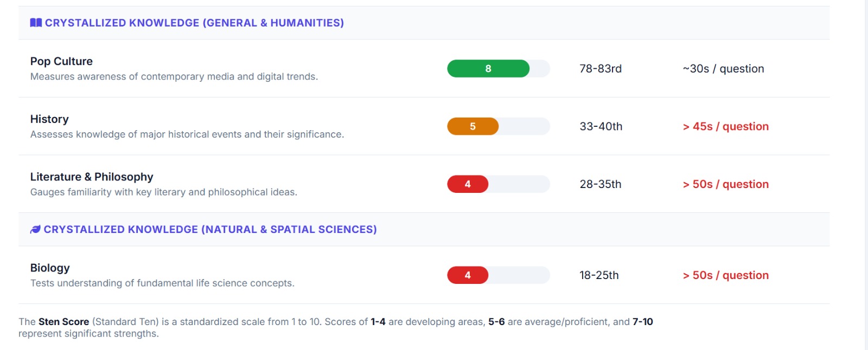The width and height of the screenshot is (868, 350).
Task: Click the 78-83rd percentile value
Action: [x=601, y=69]
